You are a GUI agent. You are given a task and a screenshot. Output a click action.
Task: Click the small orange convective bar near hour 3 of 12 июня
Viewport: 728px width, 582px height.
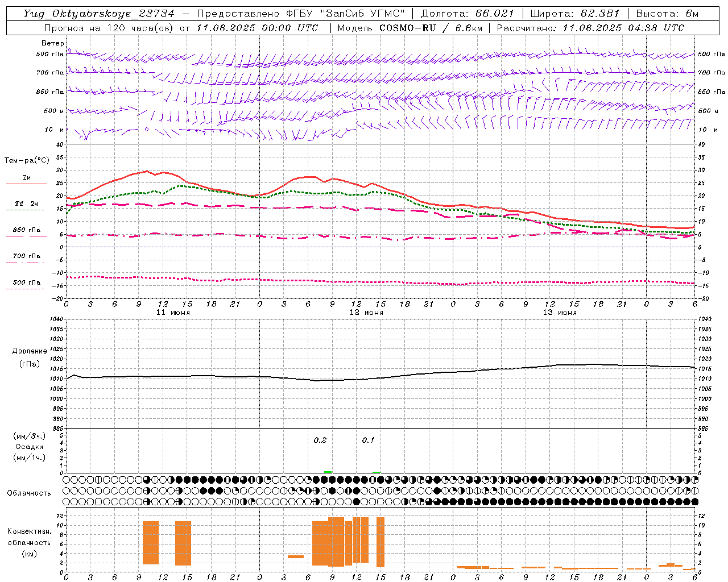tap(296, 556)
